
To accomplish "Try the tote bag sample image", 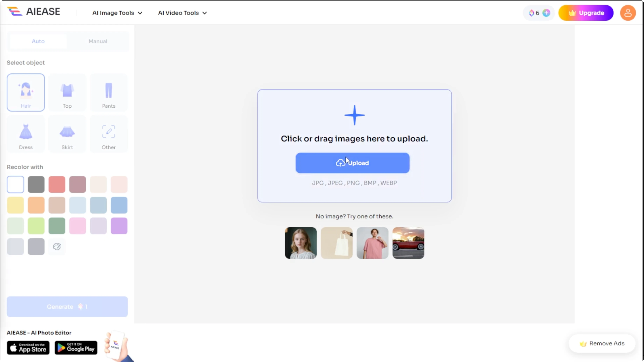I will click(x=337, y=243).
